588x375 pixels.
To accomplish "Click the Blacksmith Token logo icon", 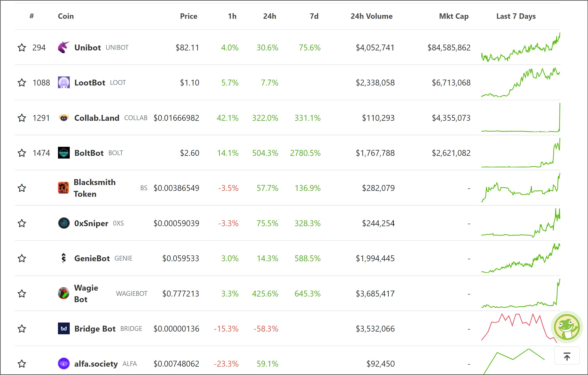I will click(x=63, y=188).
